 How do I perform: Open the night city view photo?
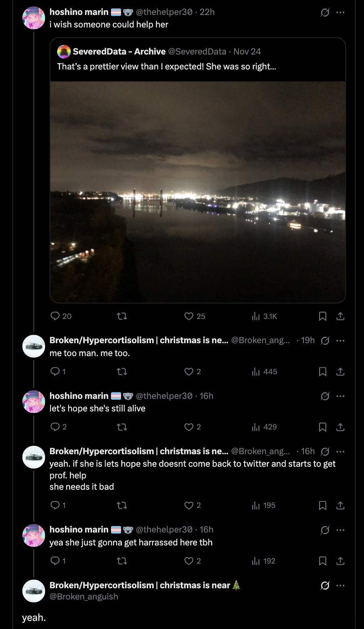point(198,192)
